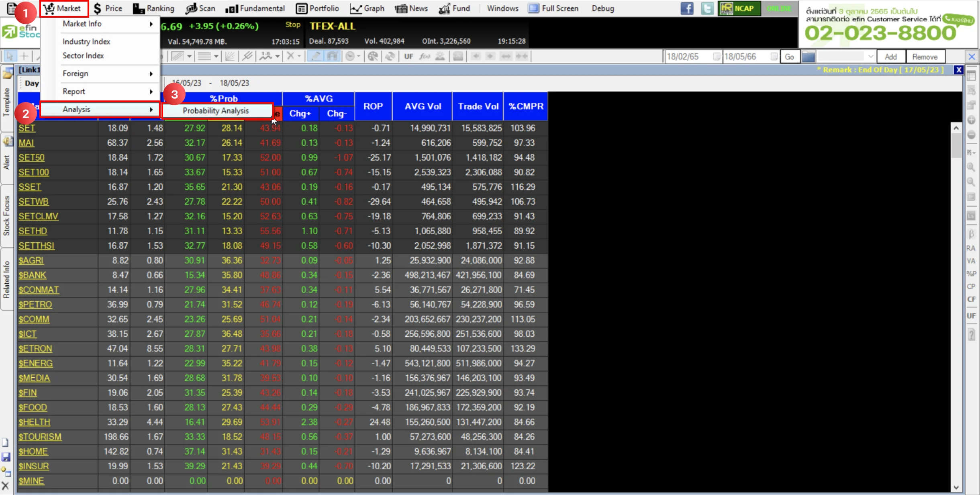Click the Go button
The height and width of the screenshot is (495, 980).
tap(789, 57)
